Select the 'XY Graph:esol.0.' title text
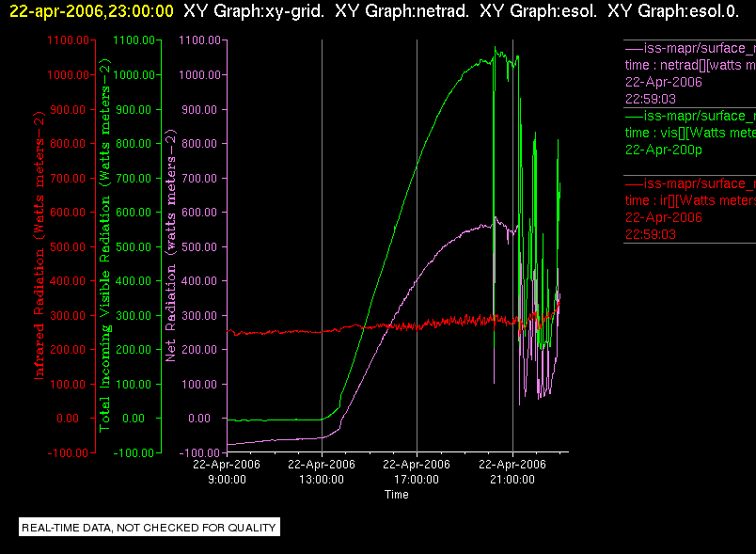Image resolution: width=756 pixels, height=554 pixels. pyautogui.click(x=673, y=10)
